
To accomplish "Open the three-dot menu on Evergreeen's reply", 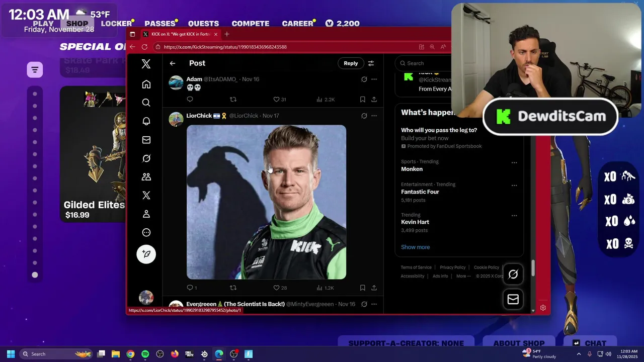I will click(374, 304).
